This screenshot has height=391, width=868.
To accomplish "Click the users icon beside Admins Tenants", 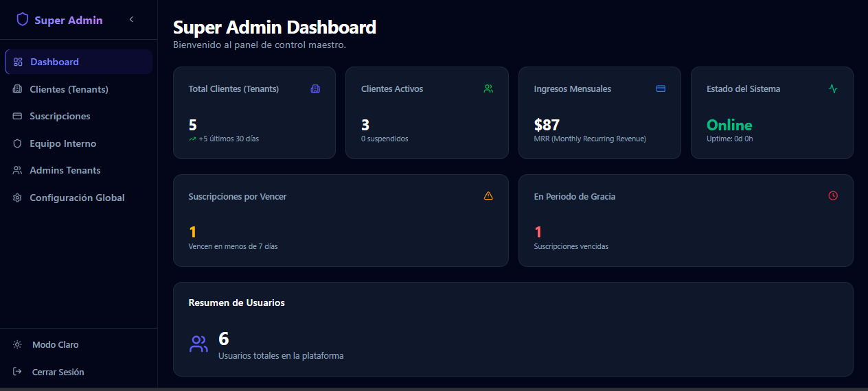I will point(18,170).
